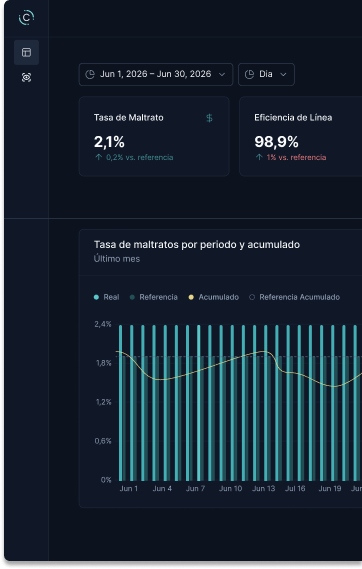Click the circular C app logo

click(x=26, y=17)
